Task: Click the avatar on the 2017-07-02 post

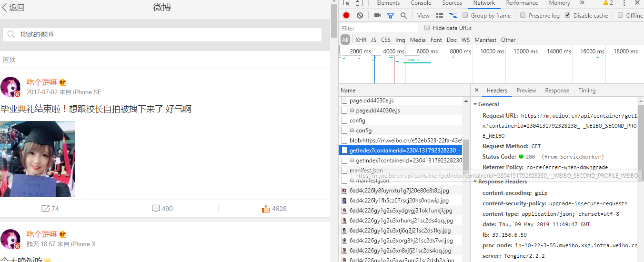Action: point(10,87)
